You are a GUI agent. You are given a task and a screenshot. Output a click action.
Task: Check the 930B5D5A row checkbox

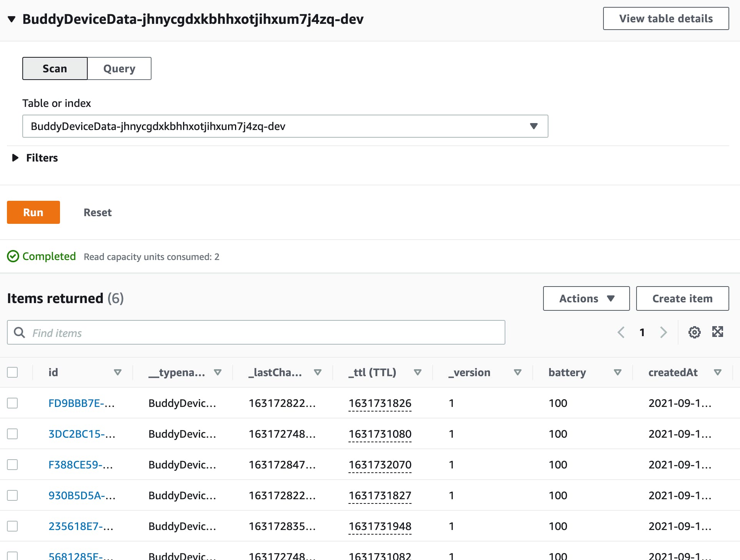tap(12, 495)
